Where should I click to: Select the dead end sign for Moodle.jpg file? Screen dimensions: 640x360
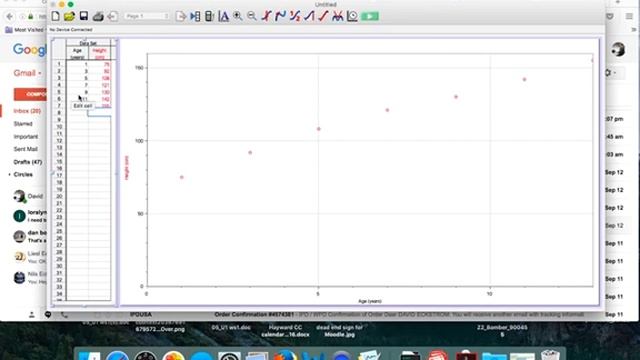click(339, 331)
